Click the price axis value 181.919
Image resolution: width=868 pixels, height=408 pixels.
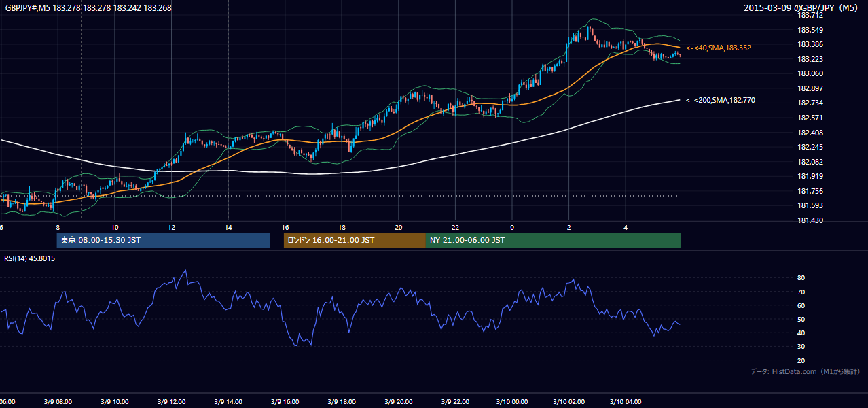click(x=810, y=176)
